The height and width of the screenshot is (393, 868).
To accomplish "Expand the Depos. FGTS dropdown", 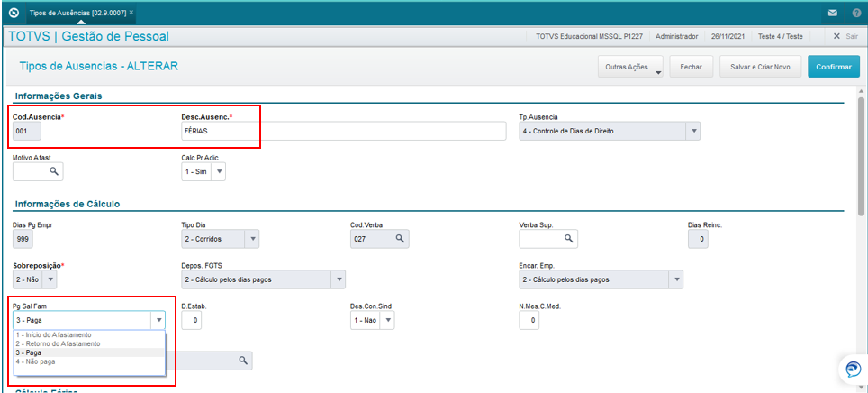I will coord(339,279).
